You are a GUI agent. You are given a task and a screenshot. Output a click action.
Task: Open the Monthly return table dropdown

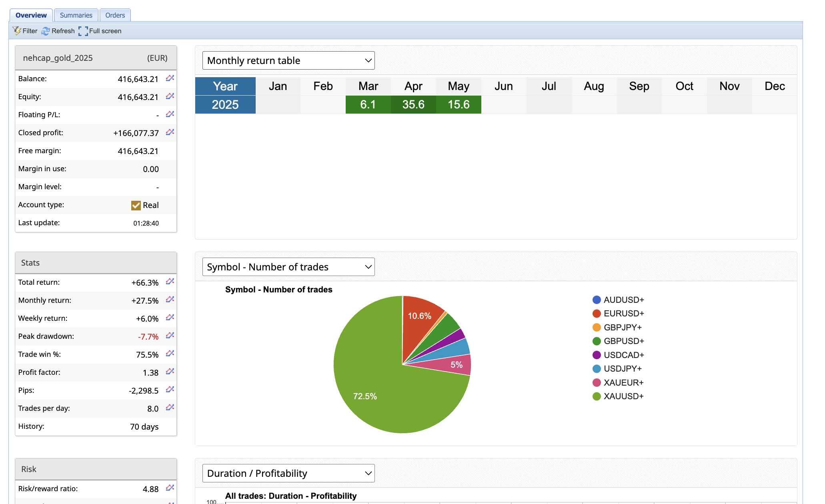pyautogui.click(x=288, y=60)
